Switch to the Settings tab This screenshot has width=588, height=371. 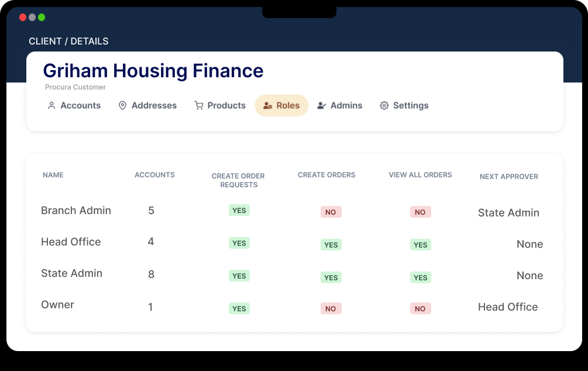pyautogui.click(x=410, y=106)
